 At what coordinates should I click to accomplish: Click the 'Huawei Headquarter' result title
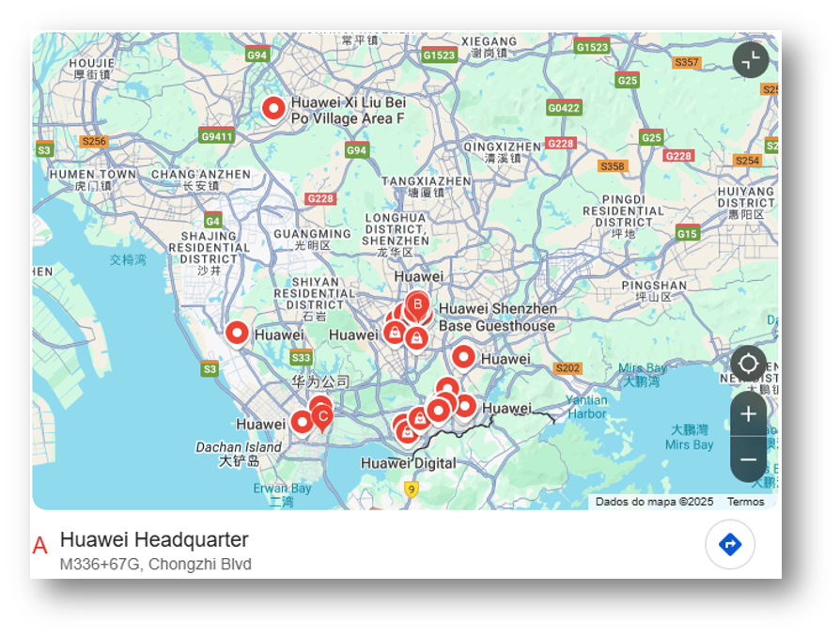[154, 539]
